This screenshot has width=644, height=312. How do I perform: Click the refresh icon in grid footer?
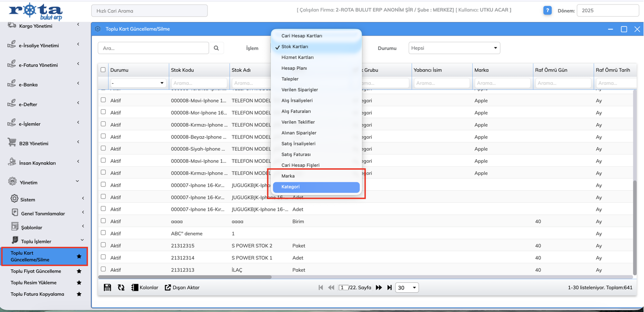tap(121, 288)
